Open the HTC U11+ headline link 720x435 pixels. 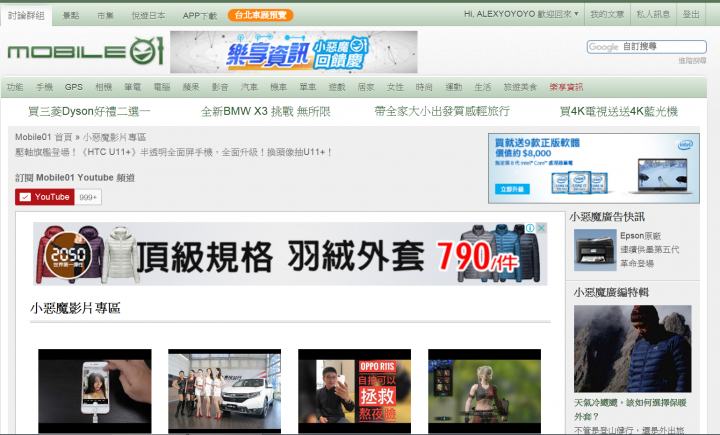click(x=173, y=152)
